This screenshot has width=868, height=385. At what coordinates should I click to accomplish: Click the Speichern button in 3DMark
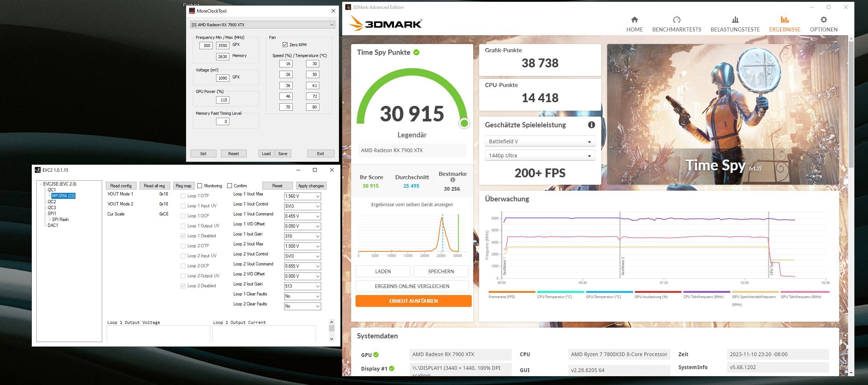[x=441, y=271]
